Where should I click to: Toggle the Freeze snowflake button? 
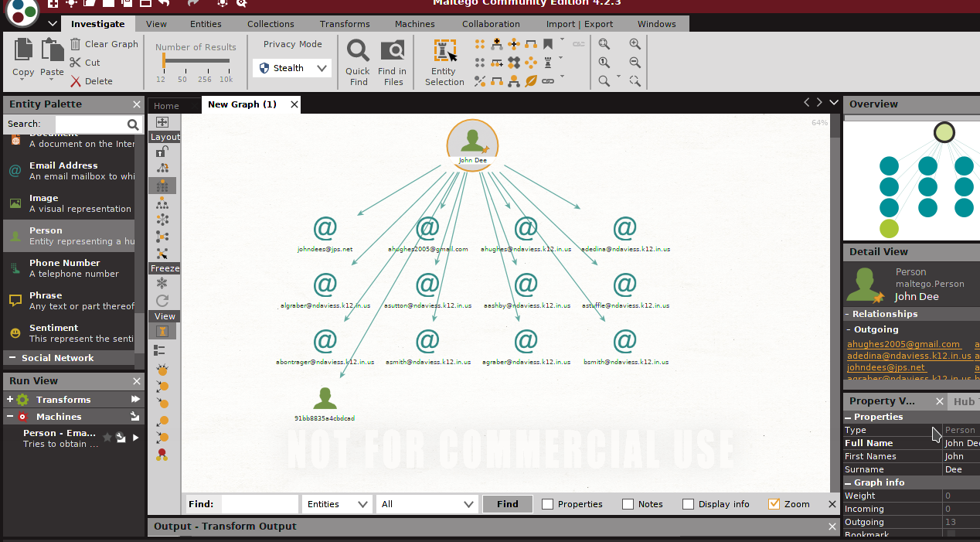click(162, 284)
